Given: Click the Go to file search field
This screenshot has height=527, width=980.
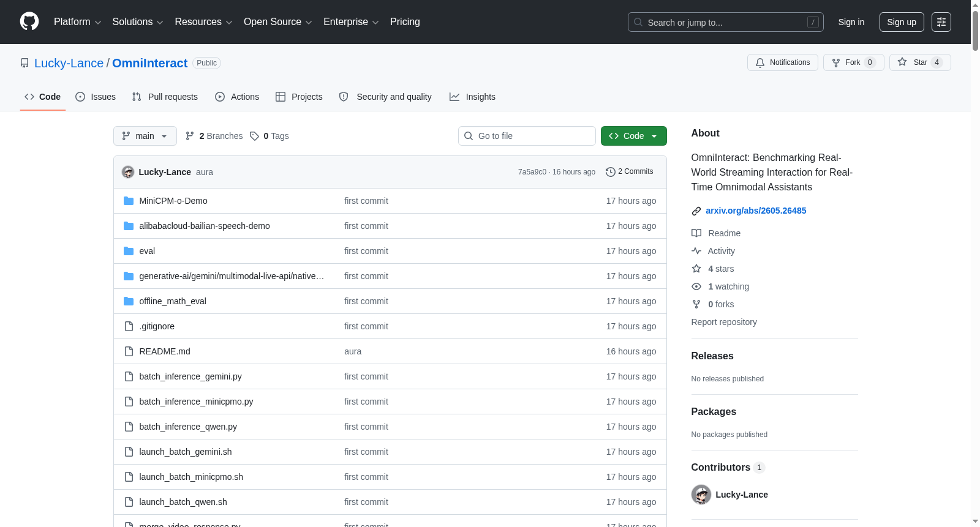Looking at the screenshot, I should point(527,136).
